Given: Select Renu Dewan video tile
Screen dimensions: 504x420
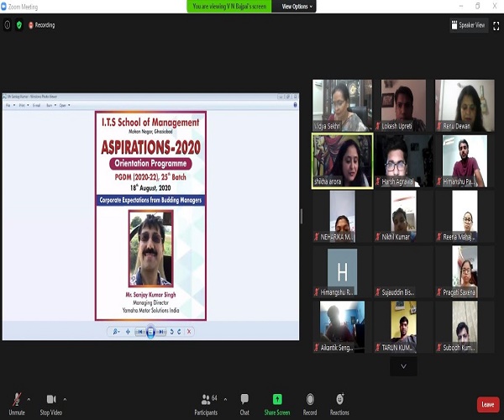Looking at the screenshot, I should (465, 105).
